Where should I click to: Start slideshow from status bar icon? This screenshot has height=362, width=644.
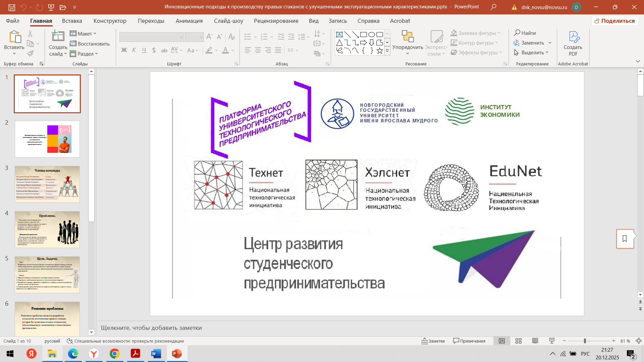(551, 341)
